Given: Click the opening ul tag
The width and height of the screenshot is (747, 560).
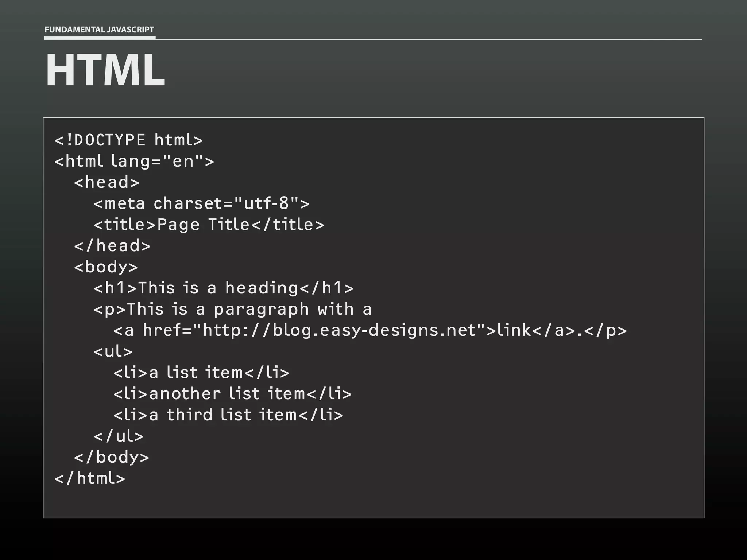Looking at the screenshot, I should coord(113,351).
